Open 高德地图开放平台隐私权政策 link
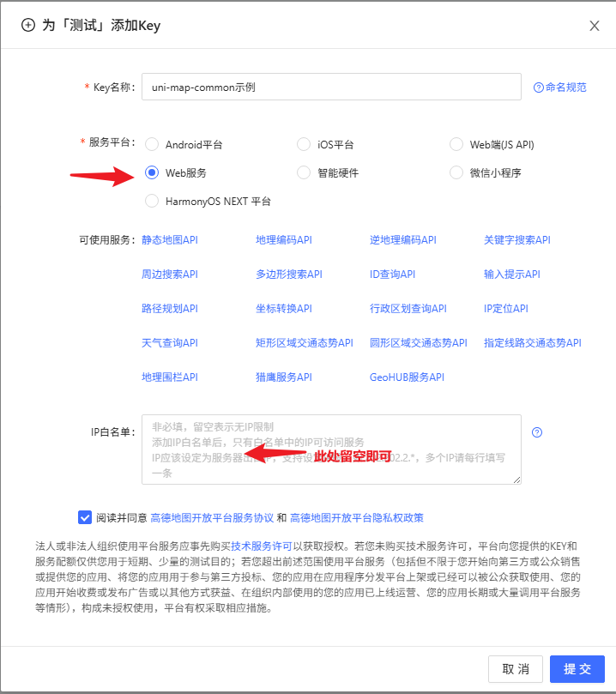 click(x=356, y=518)
